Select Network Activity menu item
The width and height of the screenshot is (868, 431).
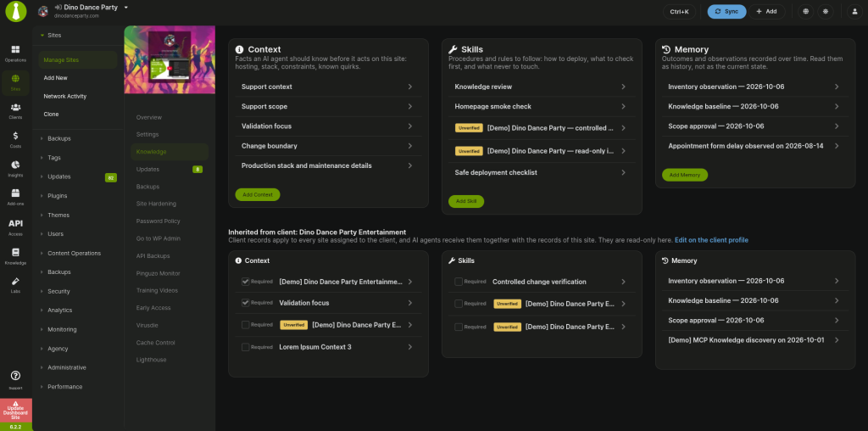[x=64, y=97]
